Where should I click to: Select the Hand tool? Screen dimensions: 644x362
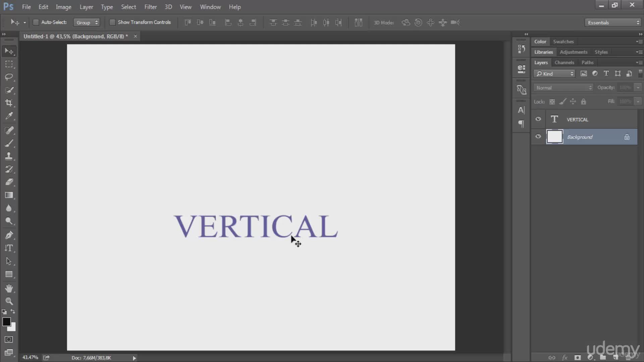click(9, 288)
